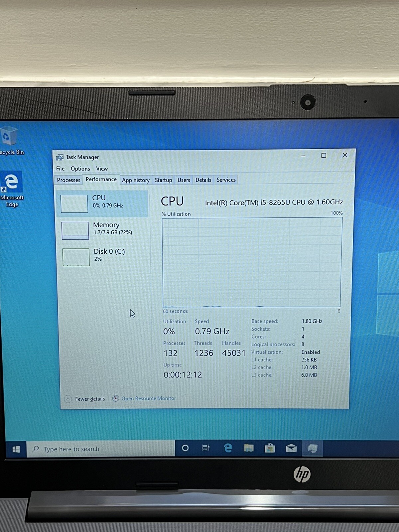This screenshot has width=399, height=532.
Task: Switch to the App history tab
Action: pyautogui.click(x=136, y=180)
